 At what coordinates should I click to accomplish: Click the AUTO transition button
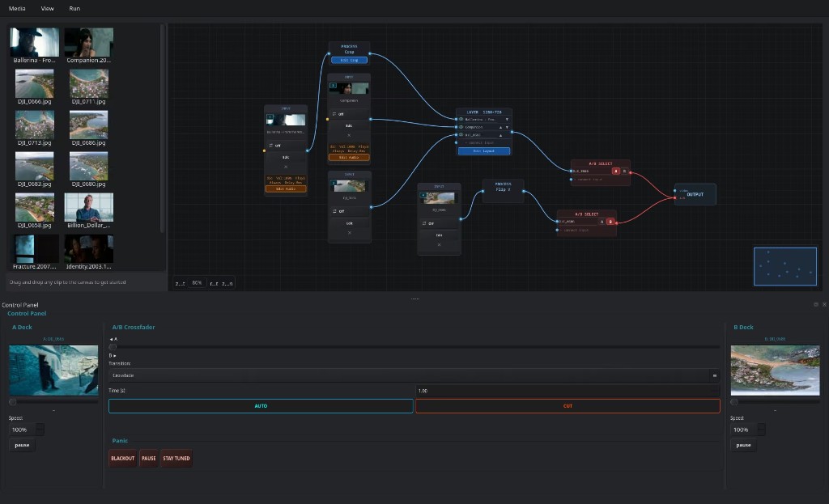261,406
